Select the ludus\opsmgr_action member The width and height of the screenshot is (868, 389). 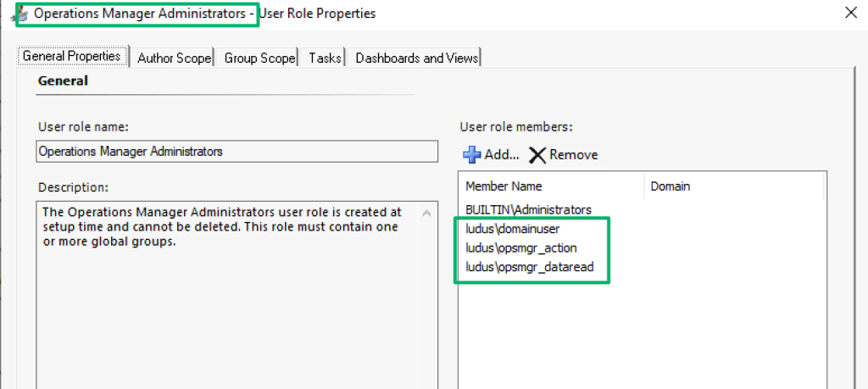(521, 248)
